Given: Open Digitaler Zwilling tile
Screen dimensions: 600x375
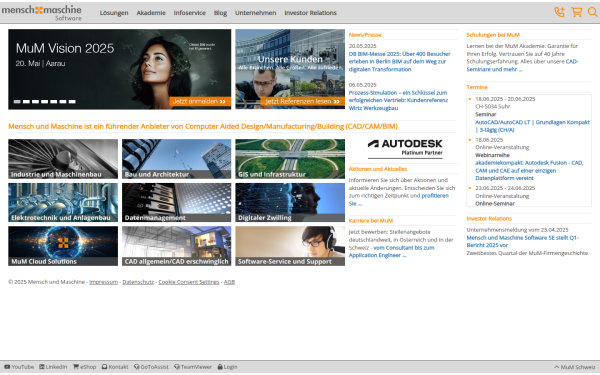Looking at the screenshot, I should tap(290, 202).
